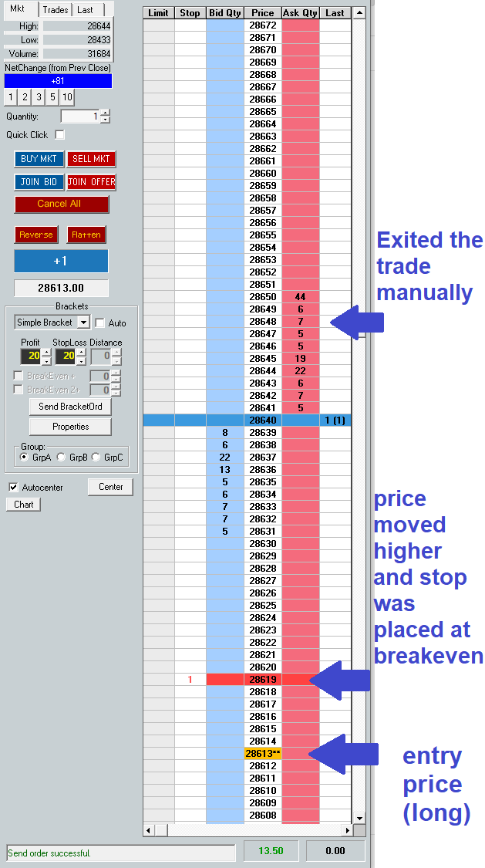Set quantity preset to 10
The width and height of the screenshot is (485, 868).
[67, 97]
